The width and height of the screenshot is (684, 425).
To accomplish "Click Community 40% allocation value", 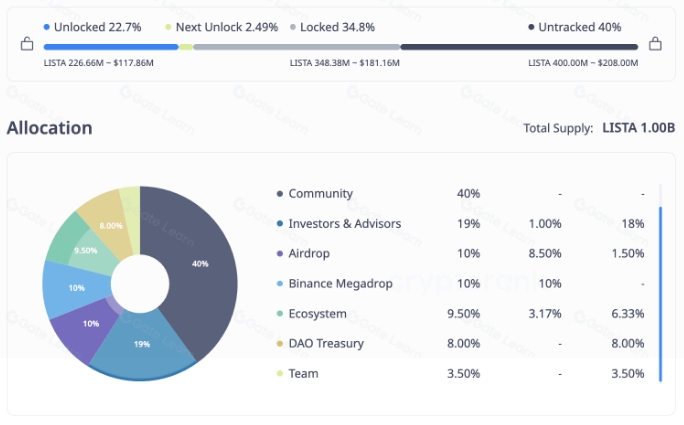I will tap(469, 193).
